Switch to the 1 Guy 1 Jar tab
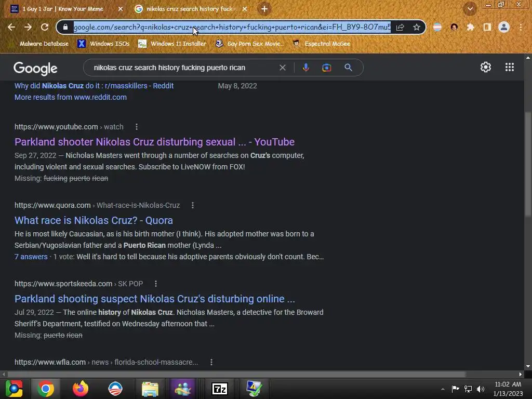Viewport: 532px width, 399px height. (x=63, y=9)
